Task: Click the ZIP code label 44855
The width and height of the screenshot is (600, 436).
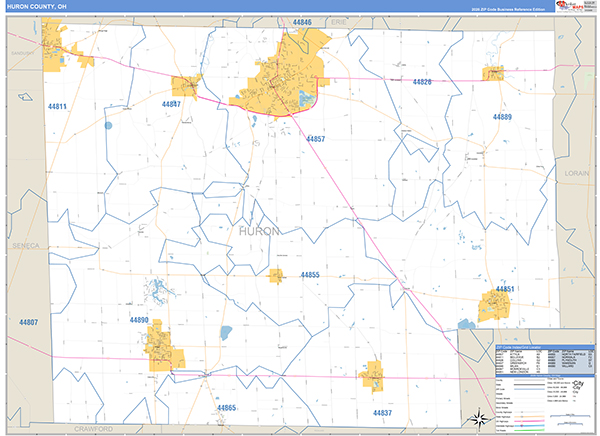Action: click(310, 275)
